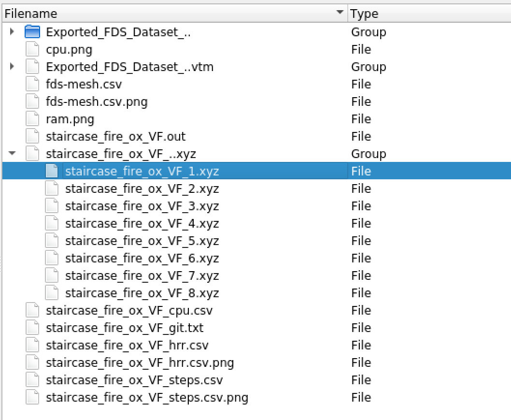Screen dimensions: 511x420
Task: Click the file icon of staircase_fire_ox_VF_1.xyz
Action: click(52, 171)
